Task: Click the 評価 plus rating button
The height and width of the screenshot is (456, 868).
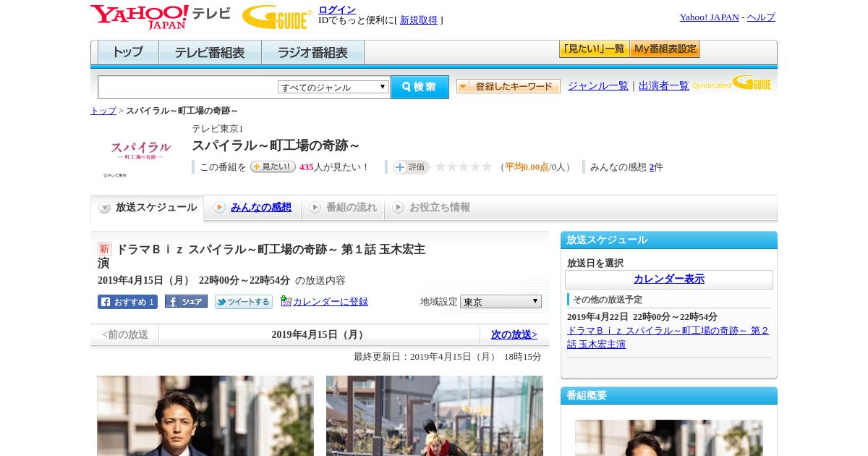Action: [411, 167]
